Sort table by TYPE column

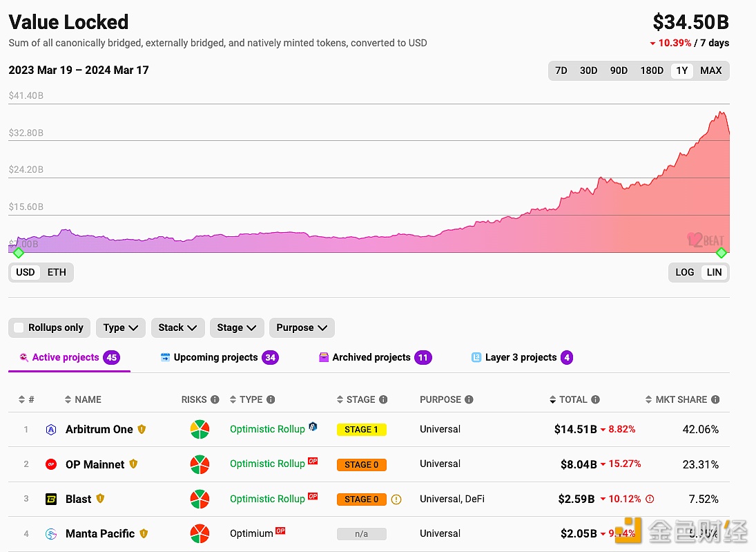(246, 399)
